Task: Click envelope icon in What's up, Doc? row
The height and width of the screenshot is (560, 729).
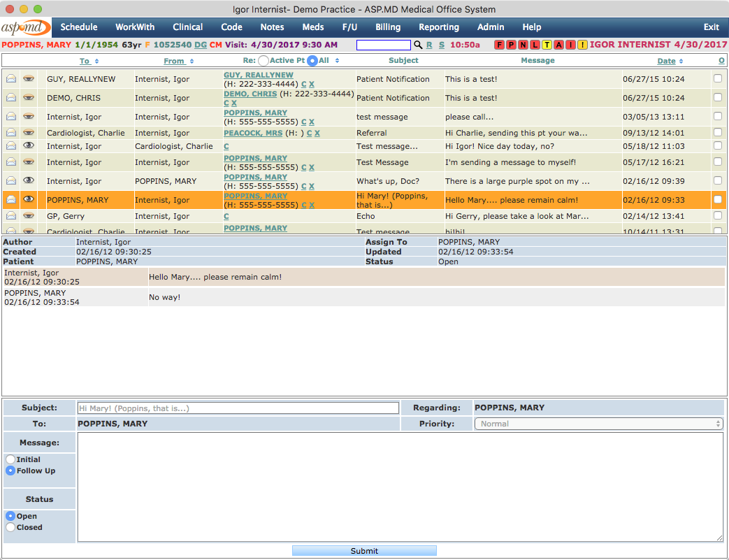Action: coord(11,181)
